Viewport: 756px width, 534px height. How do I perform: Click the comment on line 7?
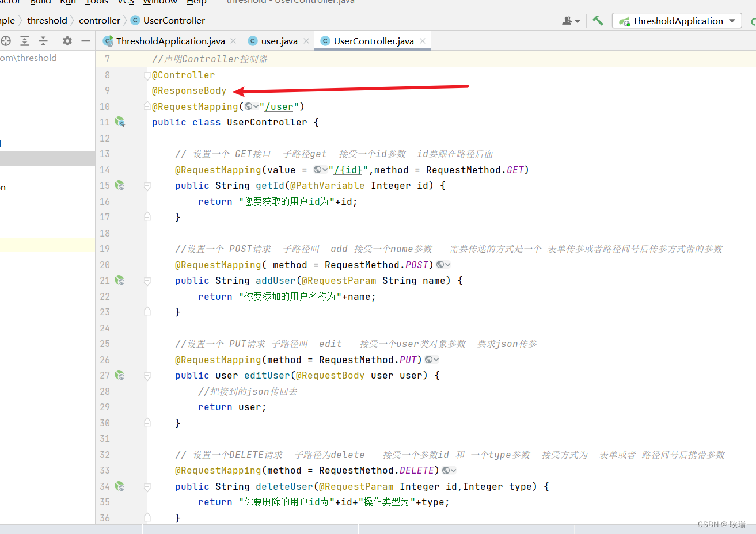[x=210, y=59]
